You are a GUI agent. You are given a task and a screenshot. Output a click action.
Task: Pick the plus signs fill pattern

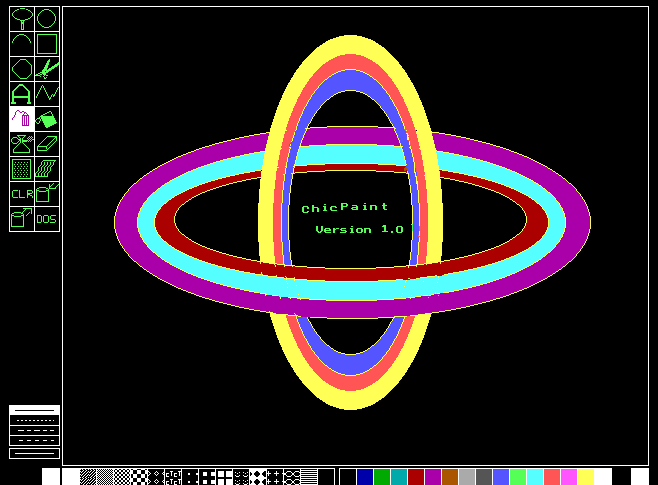(274, 477)
